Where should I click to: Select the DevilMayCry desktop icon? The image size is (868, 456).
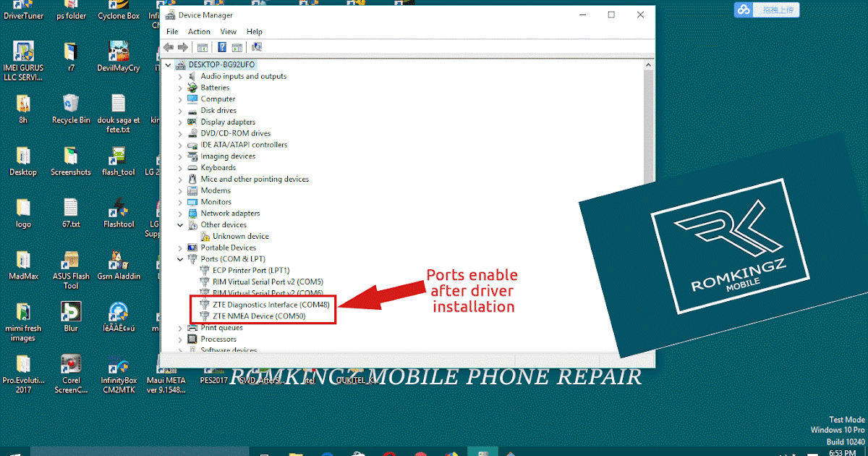point(118,56)
